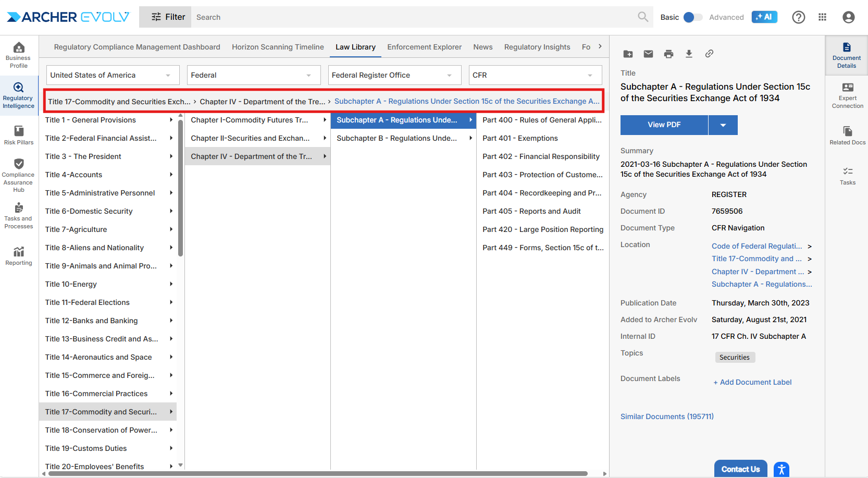Print the document with printer icon
The height and width of the screenshot is (478, 868).
click(x=668, y=54)
